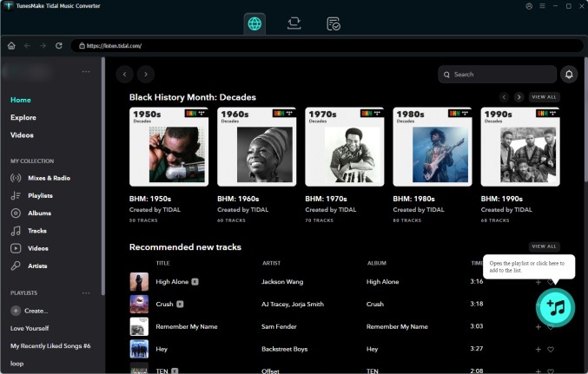The image size is (588, 374).
Task: Open the BHM: 1950s playlist cover
Action: (x=168, y=147)
